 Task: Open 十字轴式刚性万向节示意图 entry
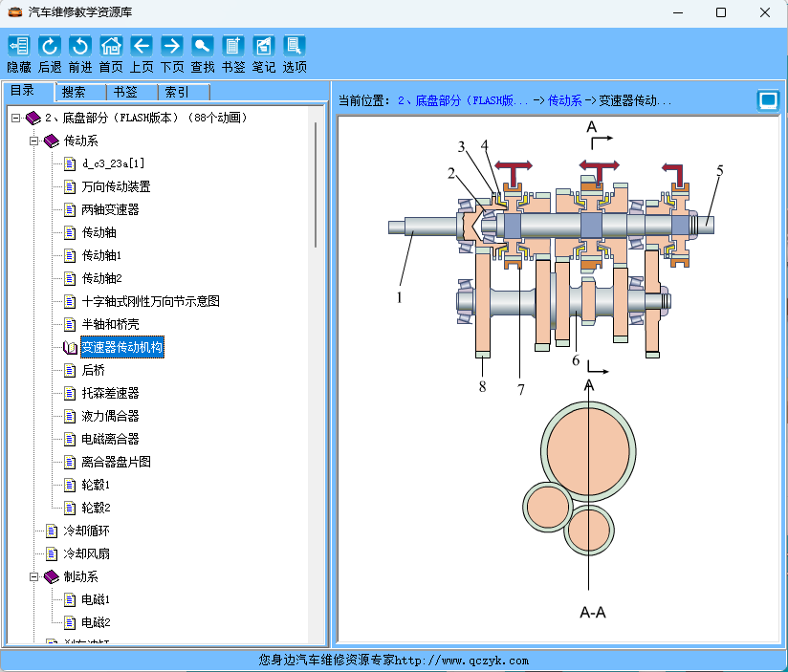point(151,301)
